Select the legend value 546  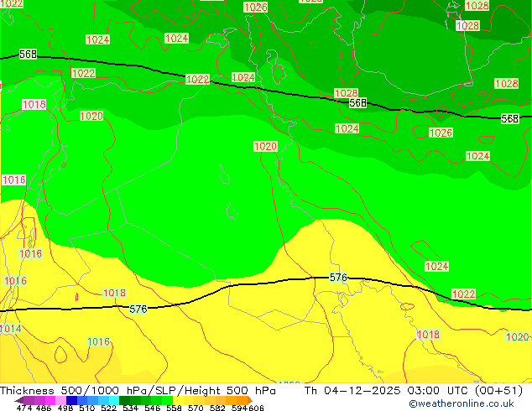152,408
